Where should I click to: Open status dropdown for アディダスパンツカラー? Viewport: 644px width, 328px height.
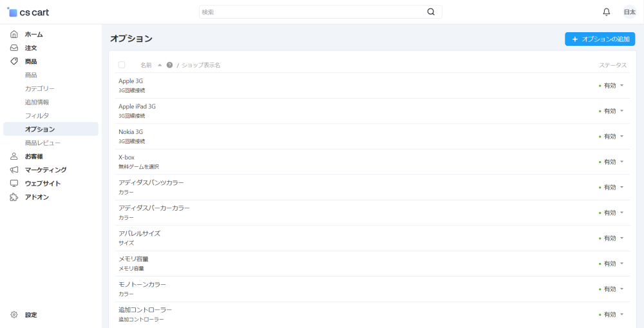[x=611, y=188]
